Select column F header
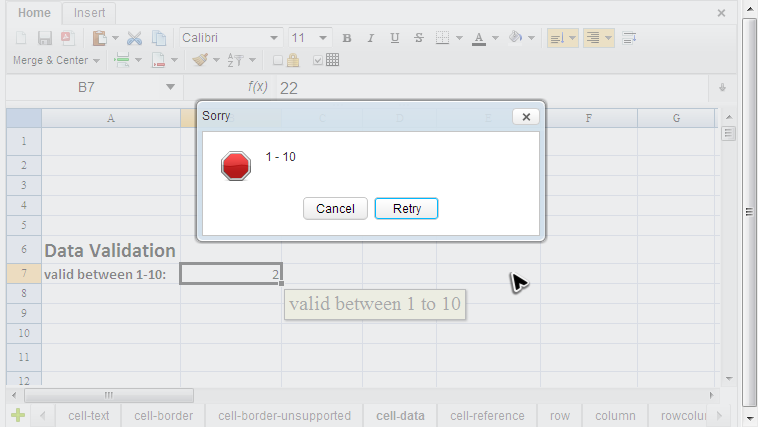Screen dimensions: 758x427 [x=588, y=118]
